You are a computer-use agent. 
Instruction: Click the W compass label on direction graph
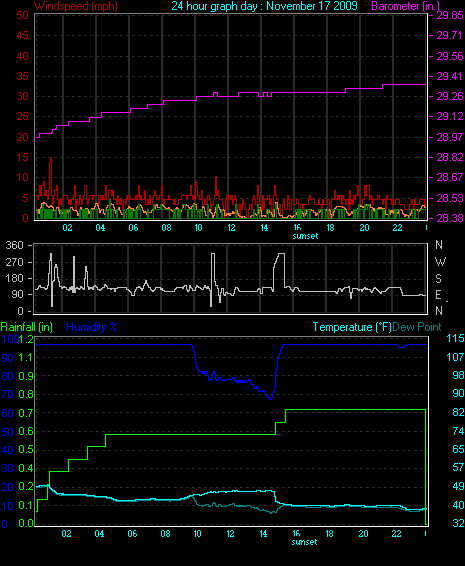click(440, 261)
